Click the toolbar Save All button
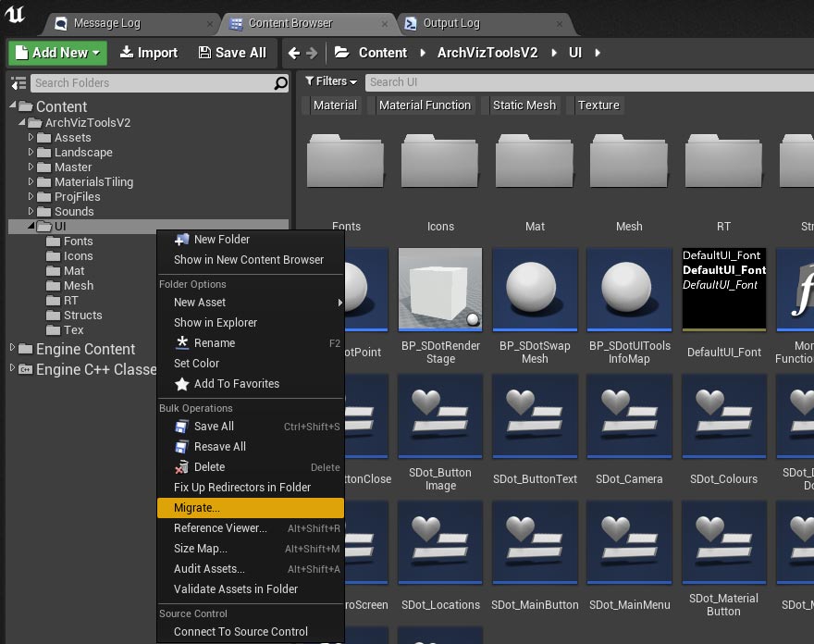The width and height of the screenshot is (814, 644). coord(232,53)
